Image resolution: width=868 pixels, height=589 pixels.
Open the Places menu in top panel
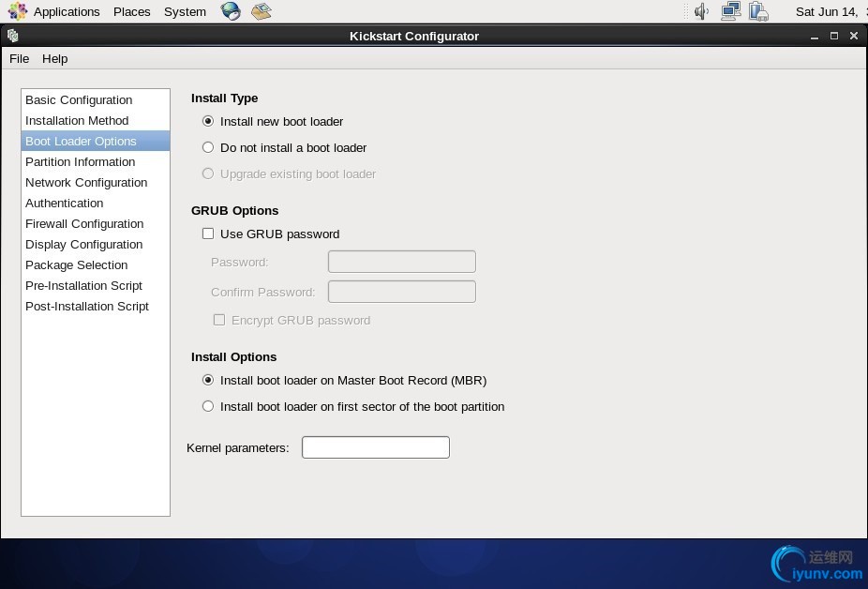[x=131, y=12]
